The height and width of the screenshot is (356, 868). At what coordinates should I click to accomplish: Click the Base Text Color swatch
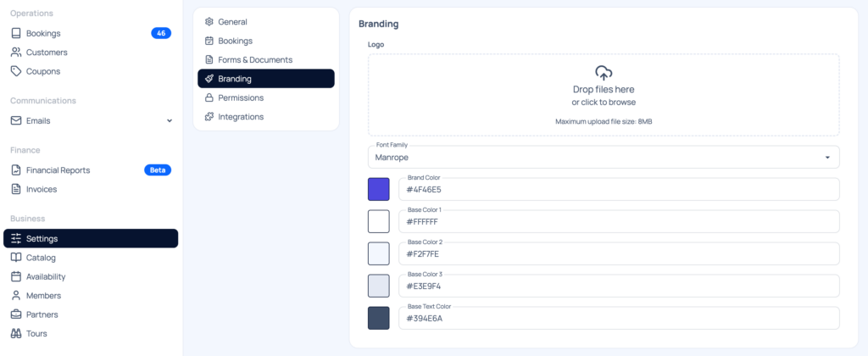(378, 318)
